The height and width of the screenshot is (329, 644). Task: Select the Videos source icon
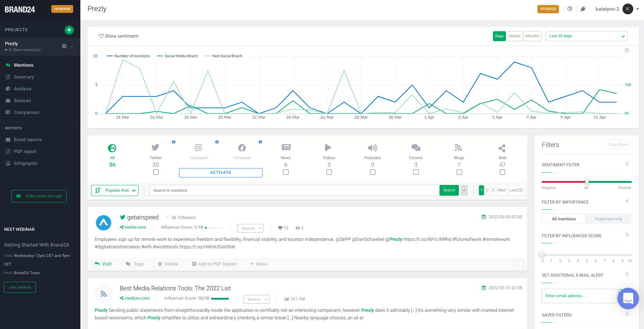pyautogui.click(x=328, y=147)
